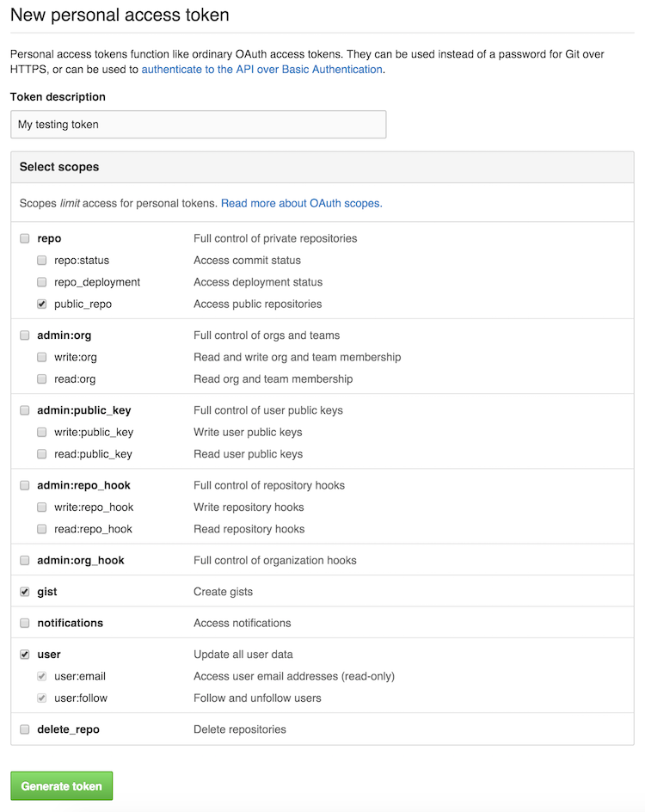Enable admin:public_key scope
Screen dimensions: 645x812
pyautogui.click(x=25, y=410)
